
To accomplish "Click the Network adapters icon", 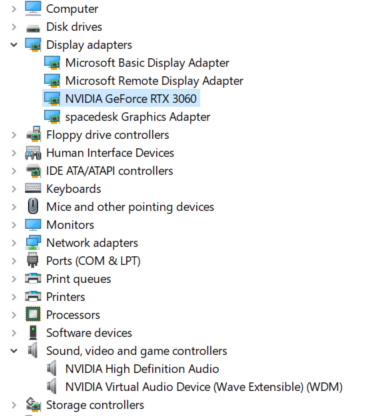I will tap(33, 242).
